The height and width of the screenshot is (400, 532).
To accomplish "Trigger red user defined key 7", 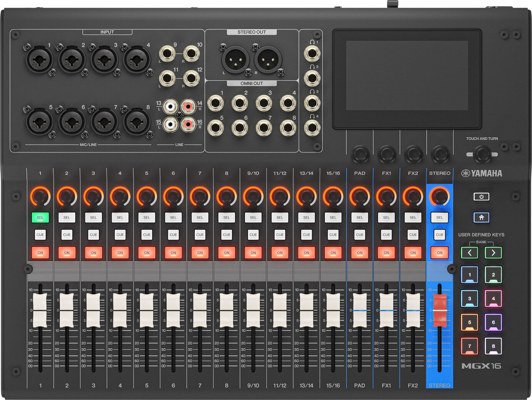I will pos(469,346).
